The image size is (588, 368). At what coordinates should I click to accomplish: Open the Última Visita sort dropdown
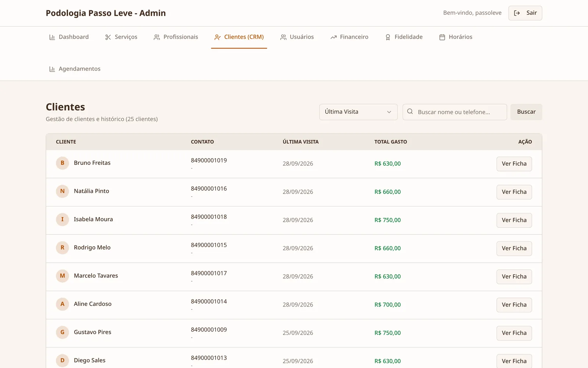358,112
